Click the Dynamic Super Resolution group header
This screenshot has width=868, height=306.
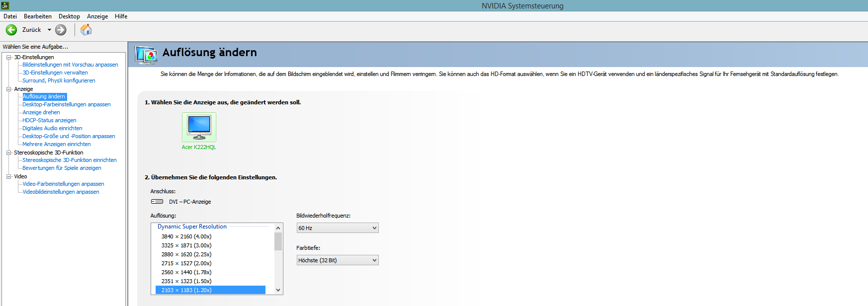(x=192, y=227)
